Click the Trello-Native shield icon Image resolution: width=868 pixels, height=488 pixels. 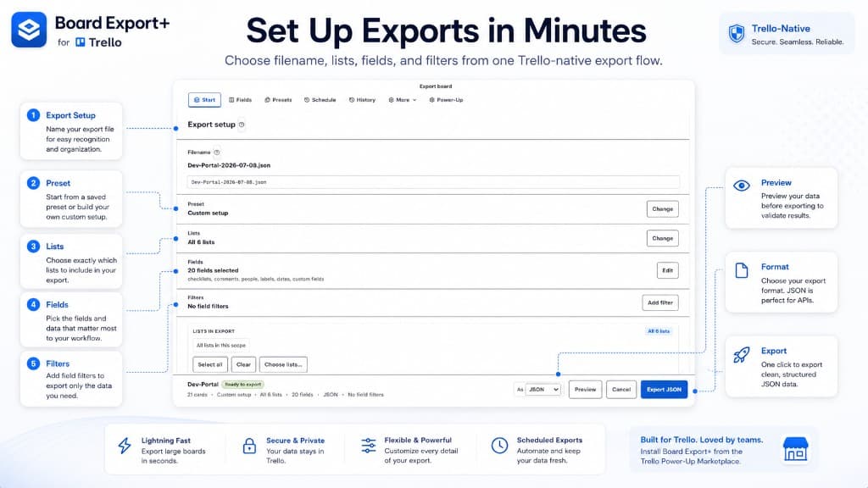point(737,34)
